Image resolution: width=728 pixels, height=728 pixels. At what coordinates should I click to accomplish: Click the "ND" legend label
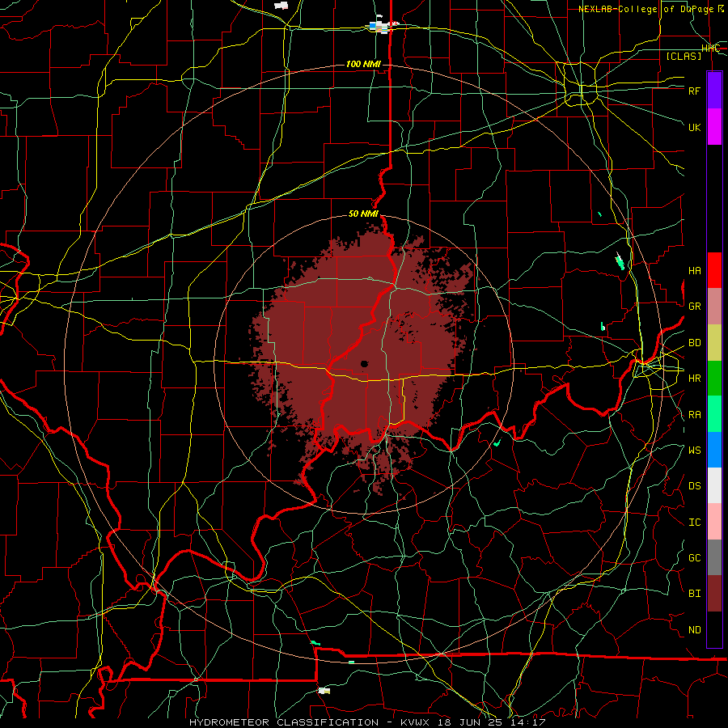[x=695, y=630]
